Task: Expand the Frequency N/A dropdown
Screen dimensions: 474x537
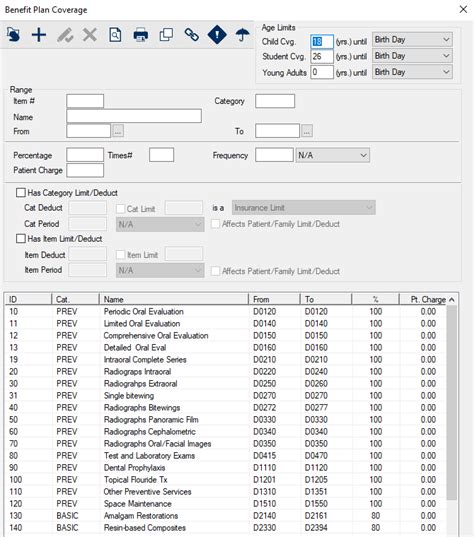Action: pos(333,155)
